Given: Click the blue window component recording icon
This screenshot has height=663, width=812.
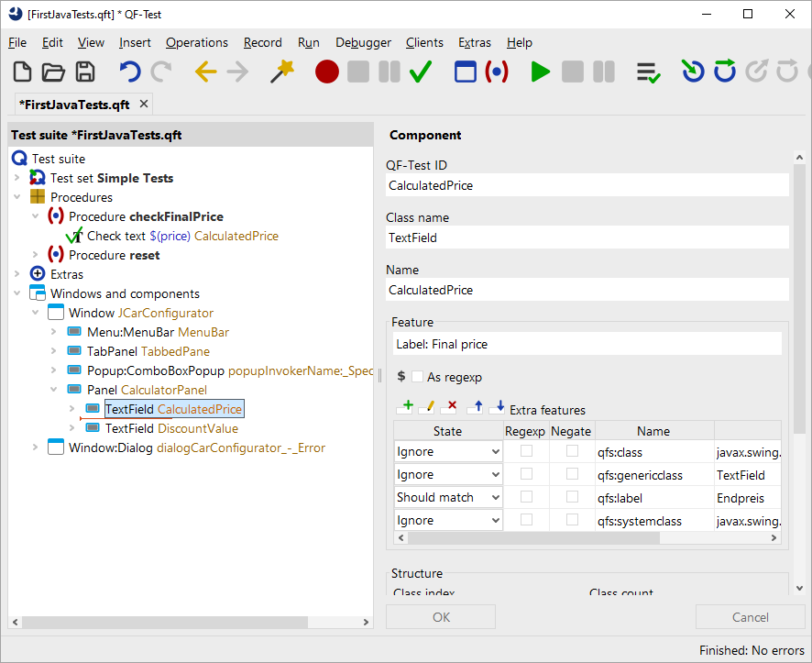Looking at the screenshot, I should (x=465, y=72).
